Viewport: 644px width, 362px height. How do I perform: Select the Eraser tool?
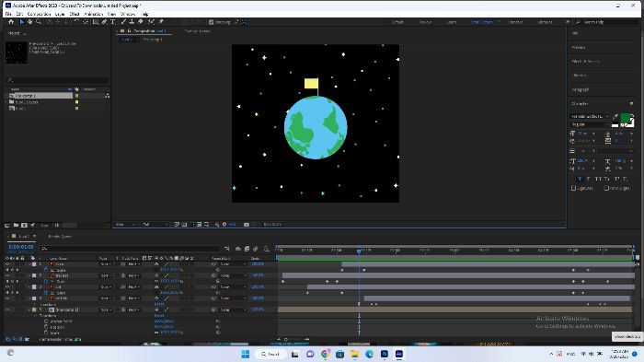(x=141, y=22)
